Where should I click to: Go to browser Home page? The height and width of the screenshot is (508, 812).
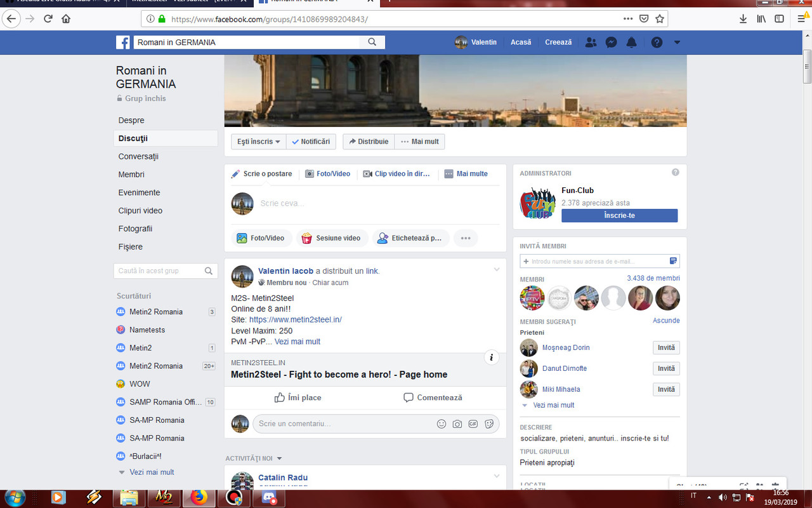point(66,18)
